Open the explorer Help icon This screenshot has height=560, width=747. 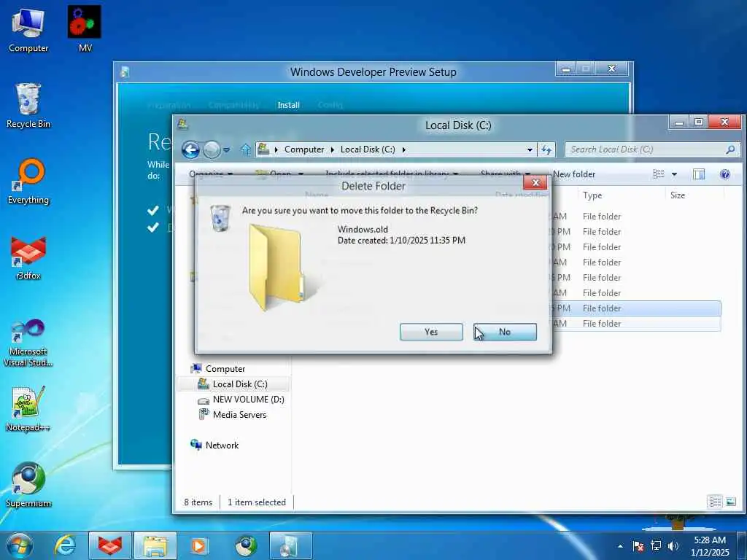[724, 174]
